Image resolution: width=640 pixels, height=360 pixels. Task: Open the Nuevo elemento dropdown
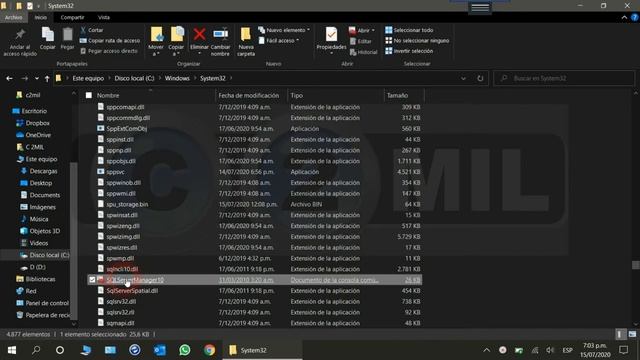pyautogui.click(x=284, y=30)
